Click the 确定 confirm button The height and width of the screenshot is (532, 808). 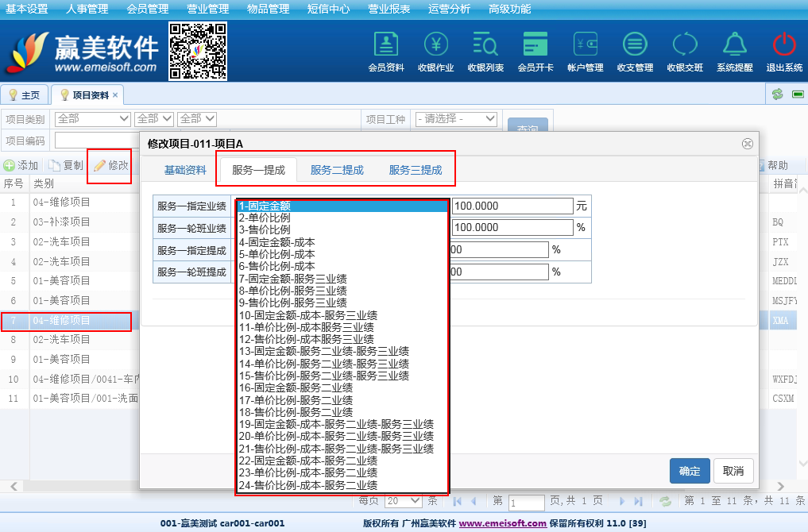(x=690, y=471)
